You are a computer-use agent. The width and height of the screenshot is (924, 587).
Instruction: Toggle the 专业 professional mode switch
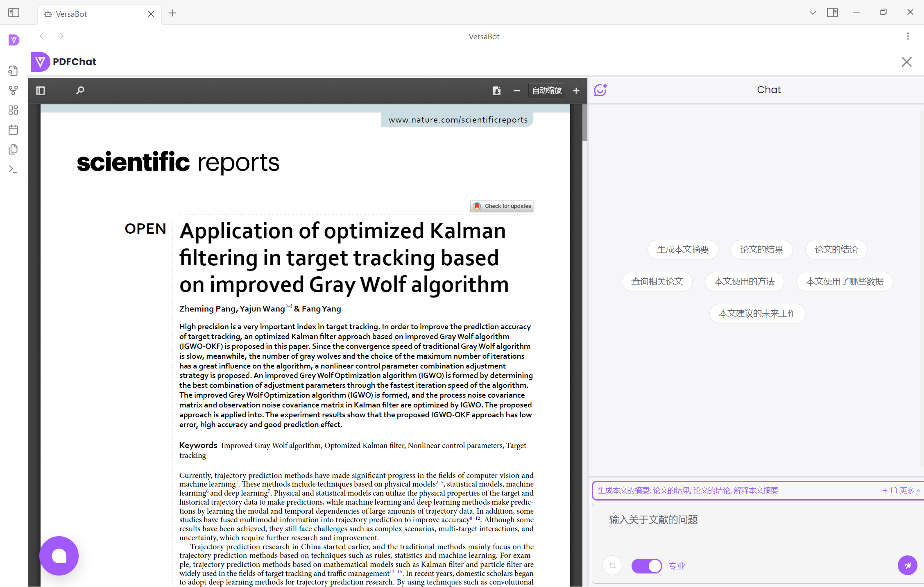[x=646, y=566]
